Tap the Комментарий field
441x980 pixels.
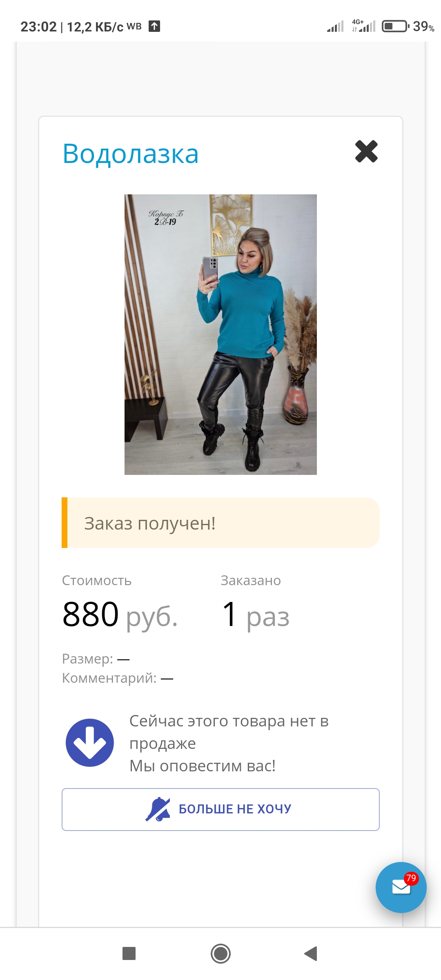coord(118,678)
